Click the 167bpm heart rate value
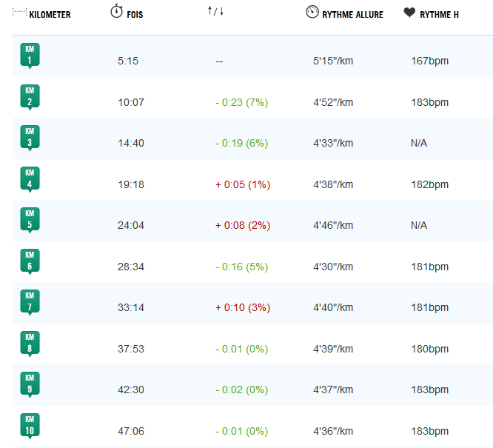The height and width of the screenshot is (448, 493). (x=429, y=61)
